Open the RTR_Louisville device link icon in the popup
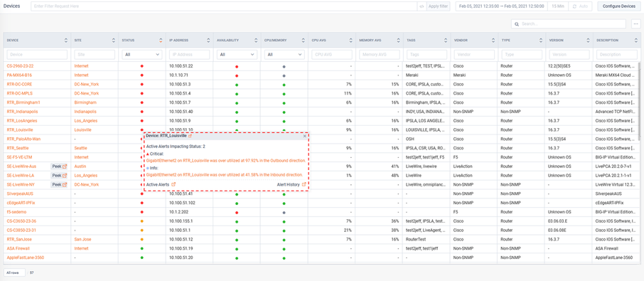The width and height of the screenshot is (644, 281). pyautogui.click(x=190, y=136)
